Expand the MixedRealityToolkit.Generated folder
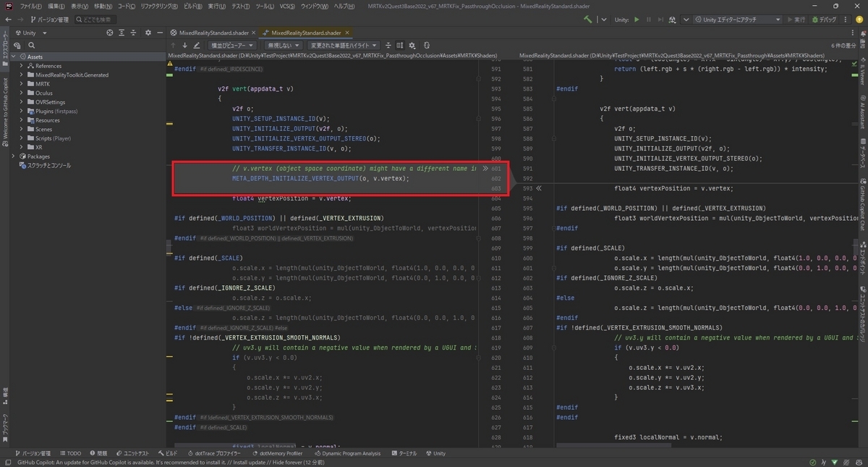Image resolution: width=868 pixels, height=467 pixels. click(x=22, y=75)
